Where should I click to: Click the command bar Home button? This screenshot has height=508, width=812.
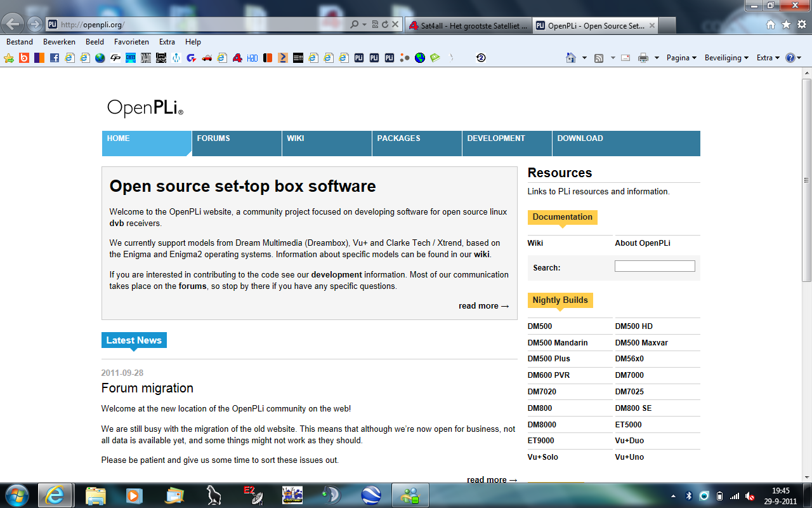pos(571,58)
